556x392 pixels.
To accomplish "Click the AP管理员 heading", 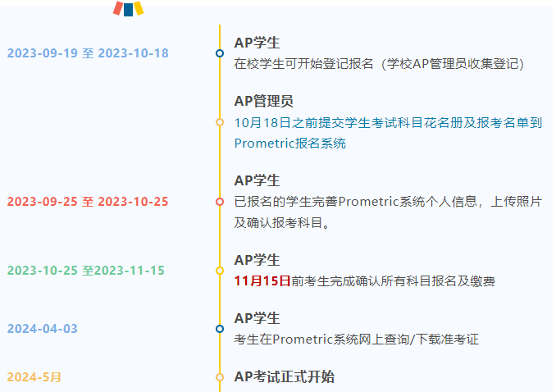I will coord(264,101).
